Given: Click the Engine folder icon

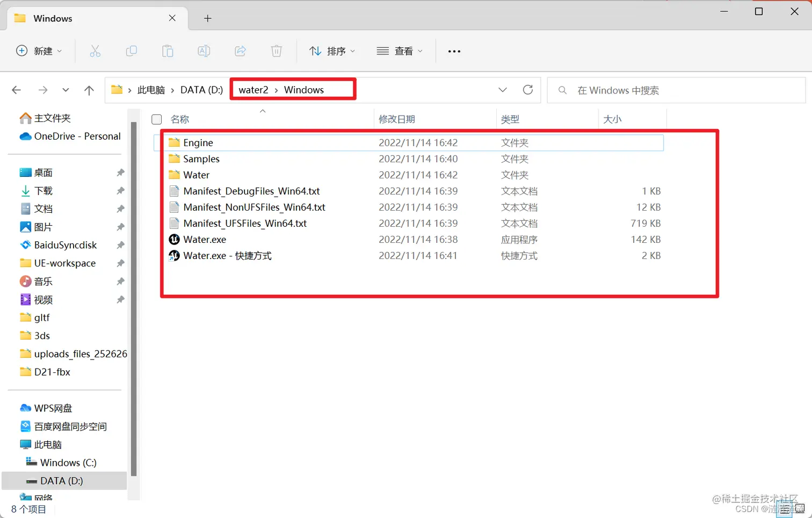Looking at the screenshot, I should pos(174,142).
